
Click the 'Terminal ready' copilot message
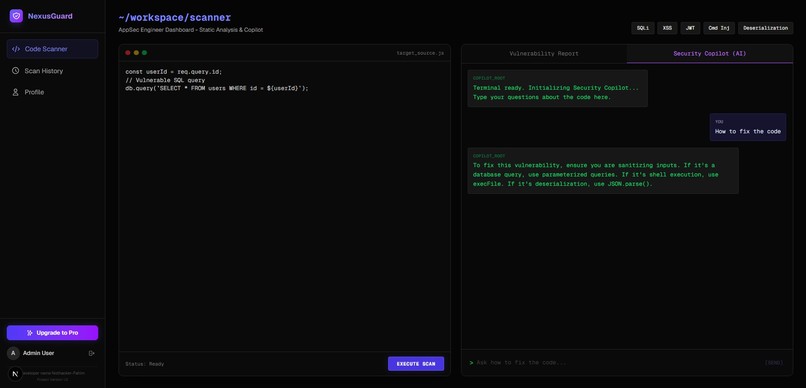[558, 88]
